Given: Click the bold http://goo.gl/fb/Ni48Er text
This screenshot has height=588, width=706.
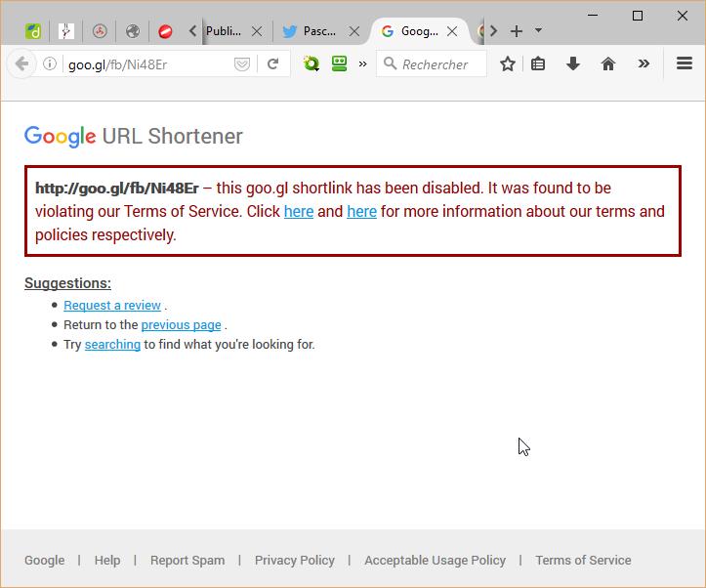Looking at the screenshot, I should click(117, 189).
